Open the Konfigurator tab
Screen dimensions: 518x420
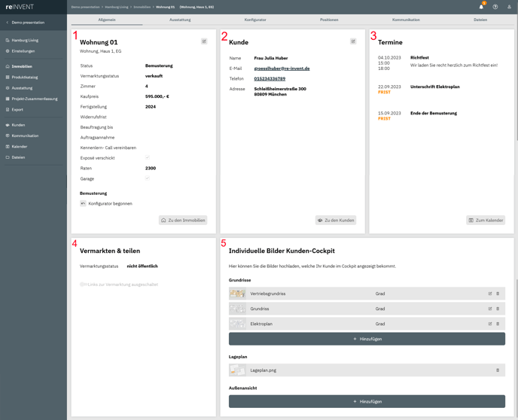point(255,20)
